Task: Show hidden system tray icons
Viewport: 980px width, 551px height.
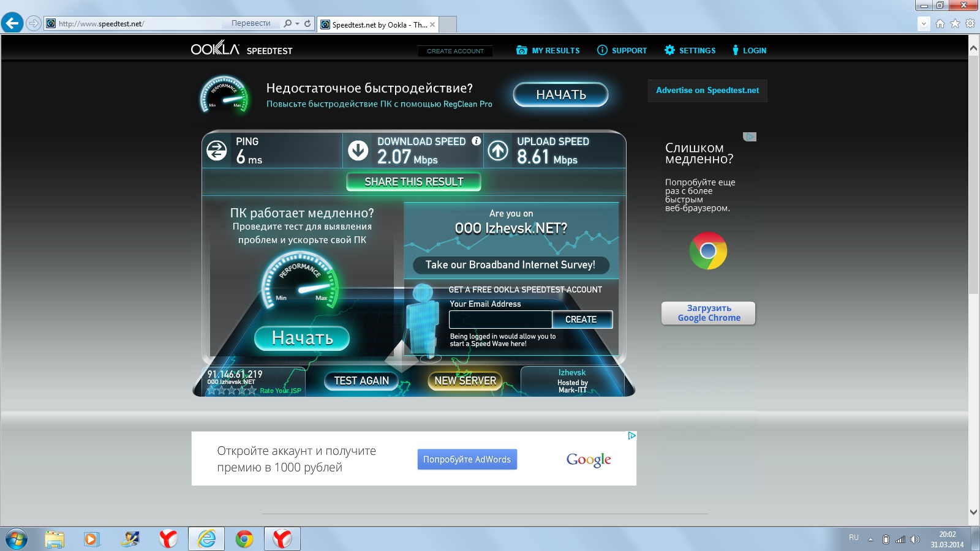Action: [x=870, y=539]
